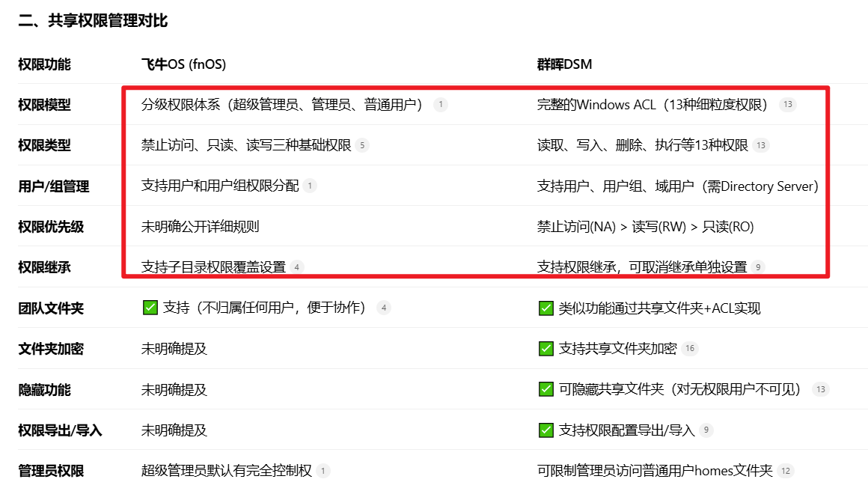
Task: Click 未明确提及 in the 文件夹加密 row
Action: 174,348
